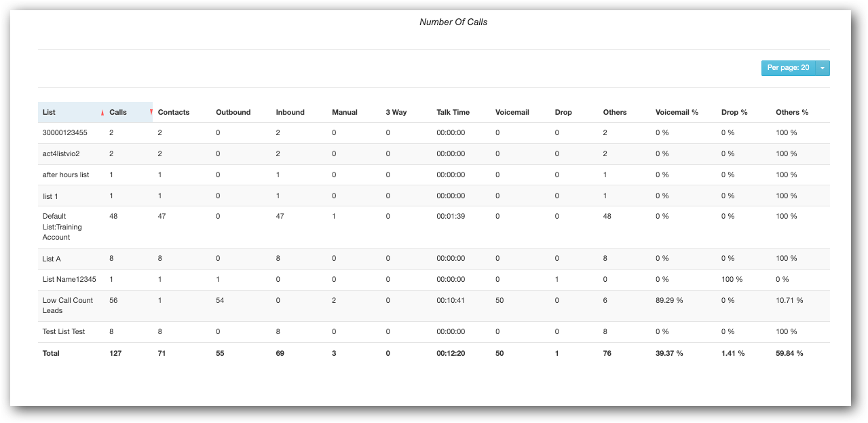This screenshot has height=423, width=868.
Task: Click the Total row label
Action: tap(51, 353)
